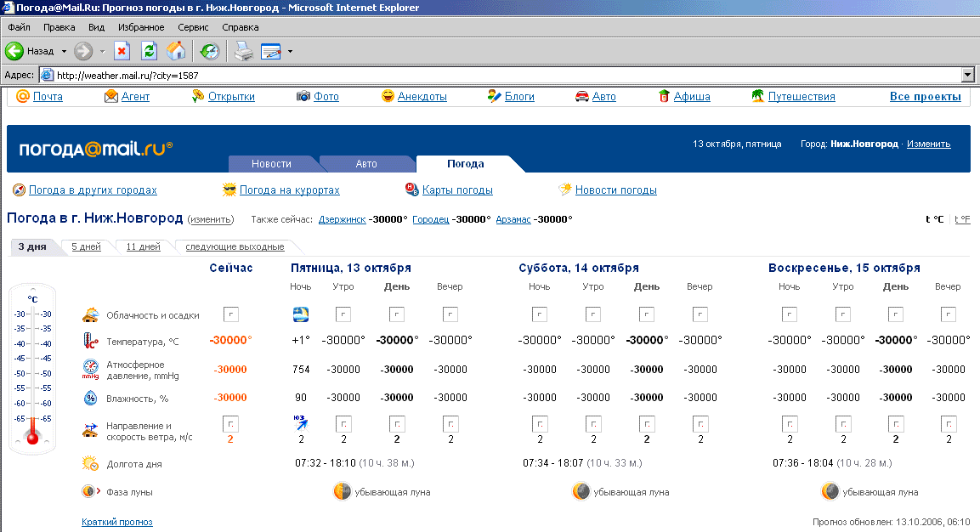980x532 pixels.
Task: Open Дзержинск weather link
Action: click(342, 219)
